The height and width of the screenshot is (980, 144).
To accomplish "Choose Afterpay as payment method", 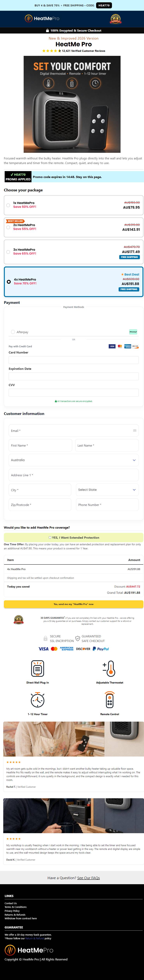I will click(x=13, y=332).
